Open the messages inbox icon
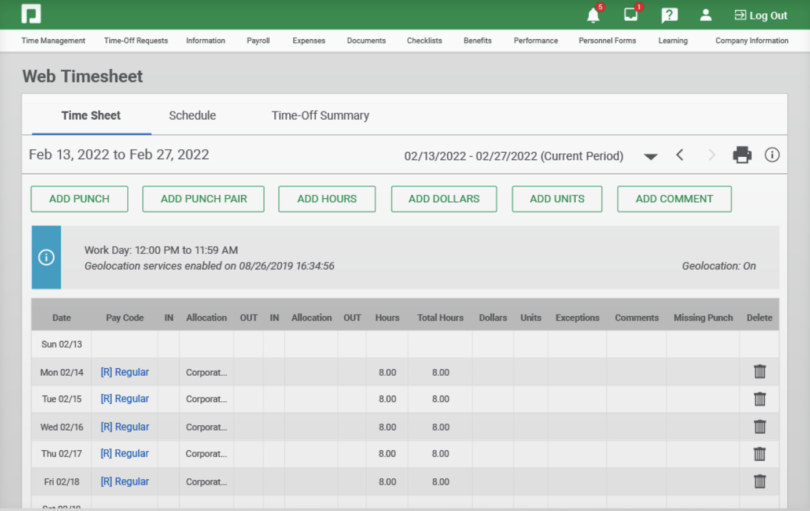Screen dimensions: 810x511 [x=631, y=15]
